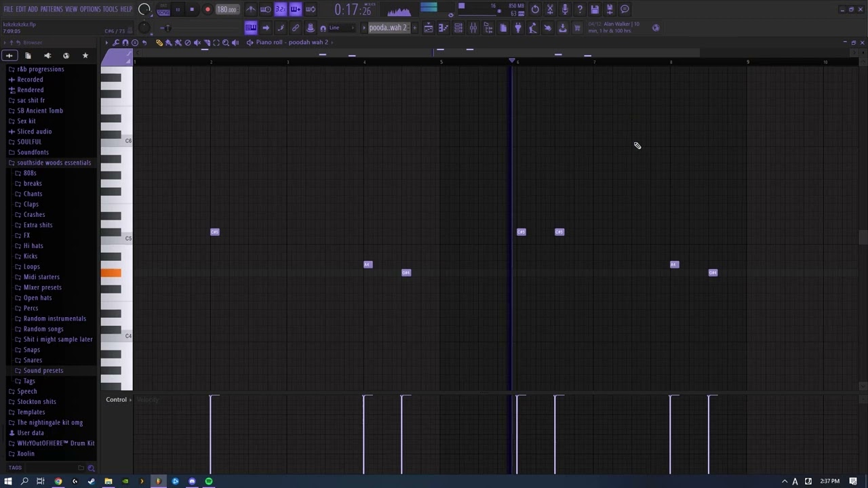Save the project with floppy icon

pyautogui.click(x=595, y=9)
